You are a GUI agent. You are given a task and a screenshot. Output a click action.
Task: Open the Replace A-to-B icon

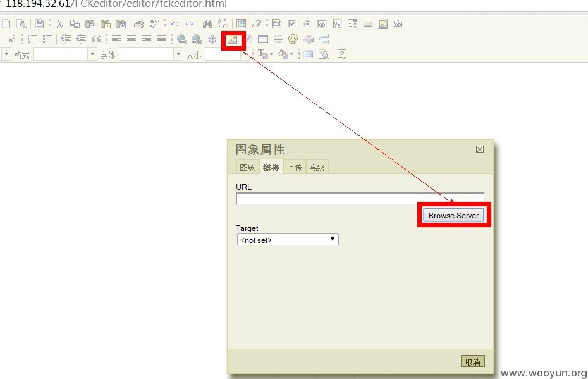223,24
